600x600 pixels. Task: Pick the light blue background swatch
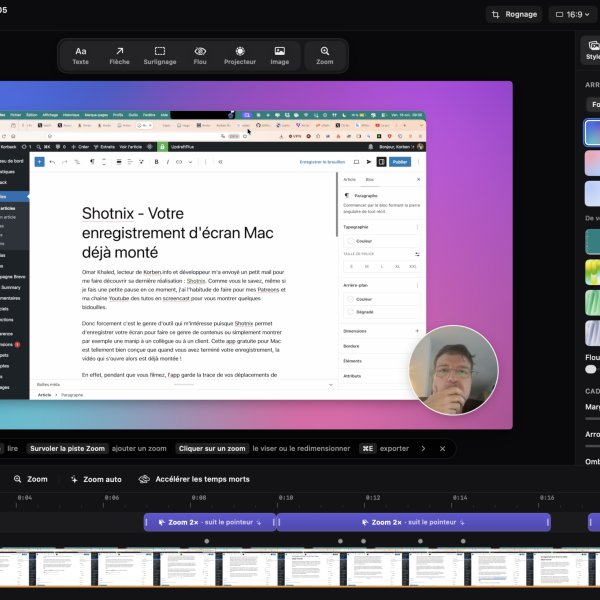pos(592,194)
